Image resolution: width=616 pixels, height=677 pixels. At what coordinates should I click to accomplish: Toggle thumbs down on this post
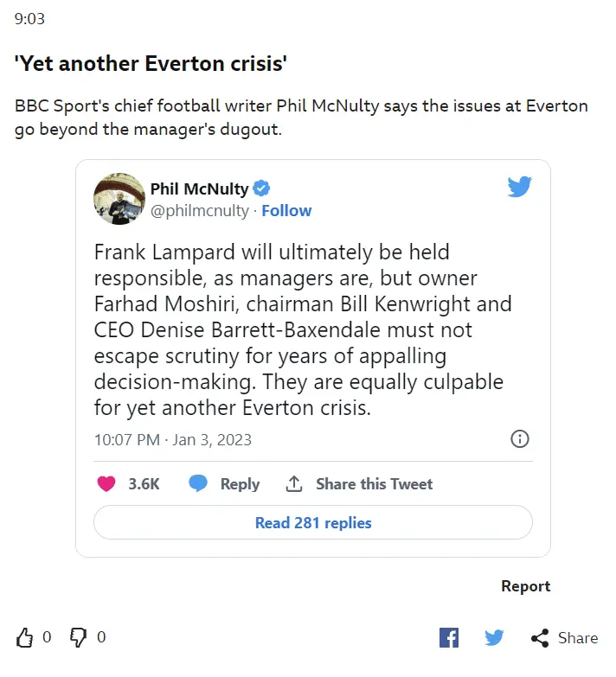(x=79, y=638)
